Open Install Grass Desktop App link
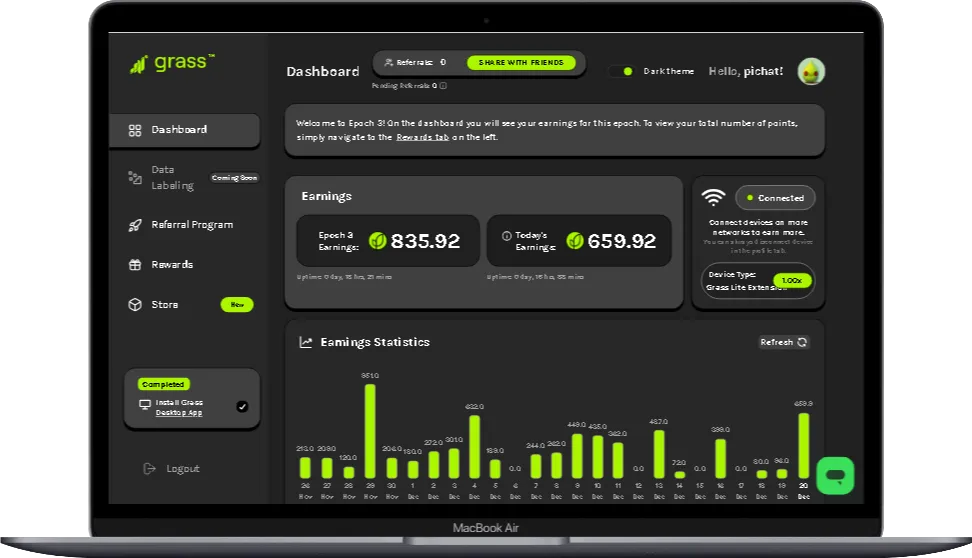 point(179,407)
